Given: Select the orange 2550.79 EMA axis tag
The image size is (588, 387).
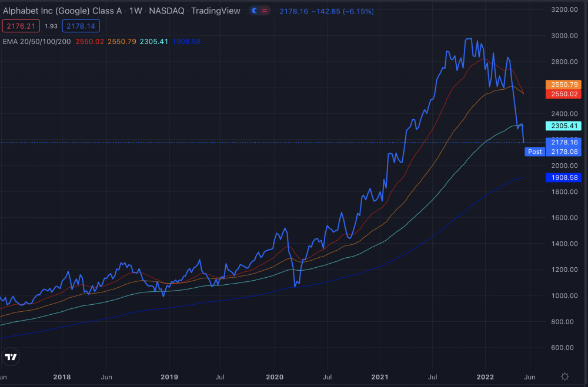Looking at the screenshot, I should pos(563,85).
